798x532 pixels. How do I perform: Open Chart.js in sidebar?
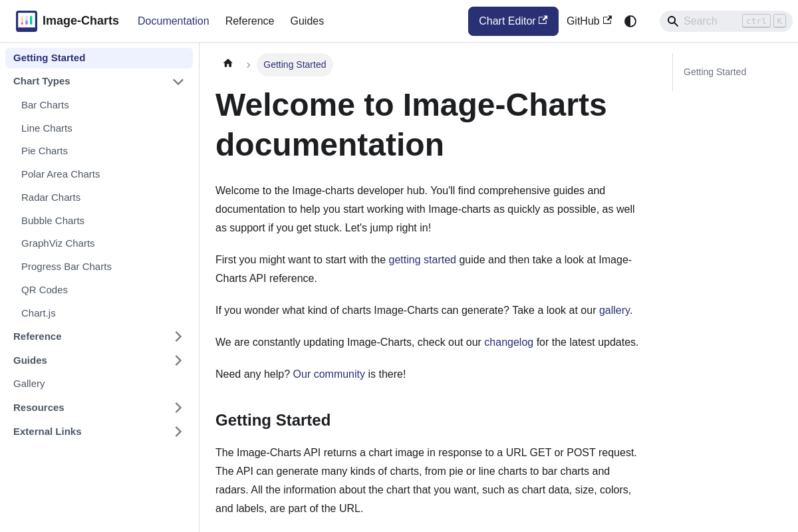click(39, 313)
